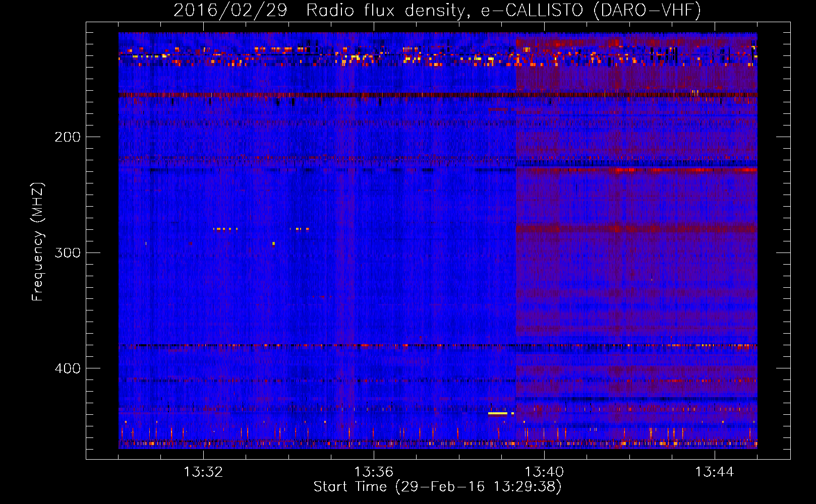Click the 'e-CALLISTO (DARO-VHF)' title text
The height and width of the screenshot is (504, 816).
point(591,11)
